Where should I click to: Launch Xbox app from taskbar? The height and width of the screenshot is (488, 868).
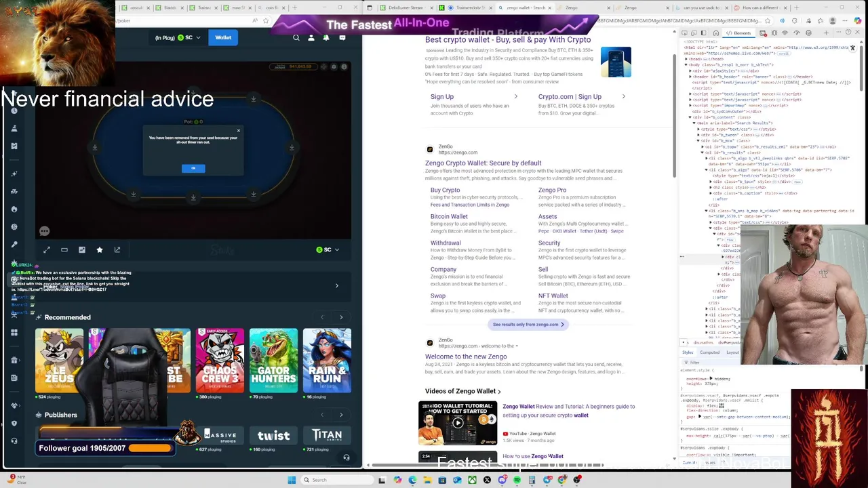point(472,480)
